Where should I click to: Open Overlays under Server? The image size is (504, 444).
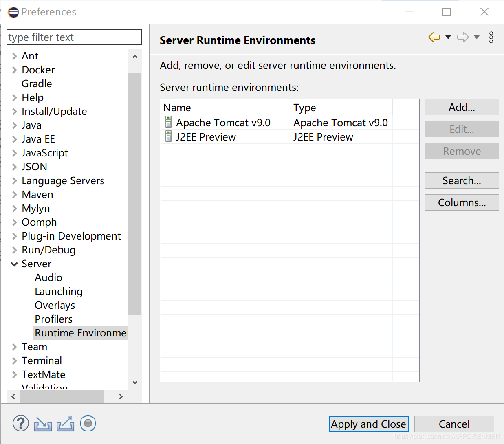point(55,305)
